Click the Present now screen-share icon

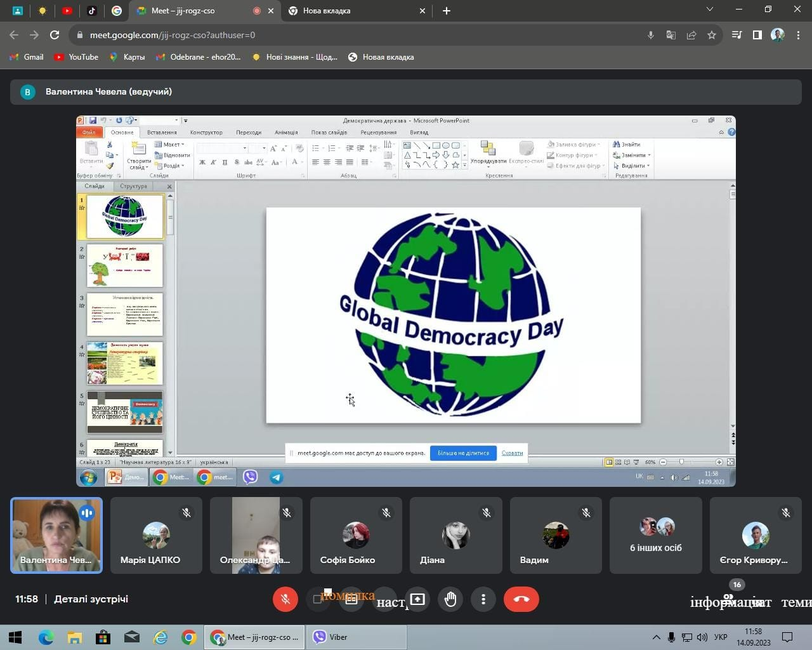(x=417, y=599)
